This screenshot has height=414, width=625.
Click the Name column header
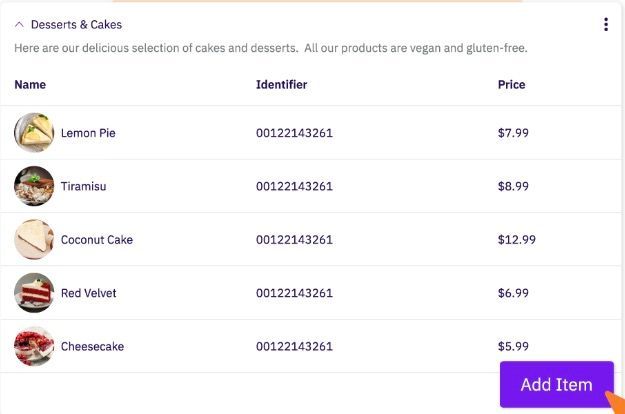(30, 84)
